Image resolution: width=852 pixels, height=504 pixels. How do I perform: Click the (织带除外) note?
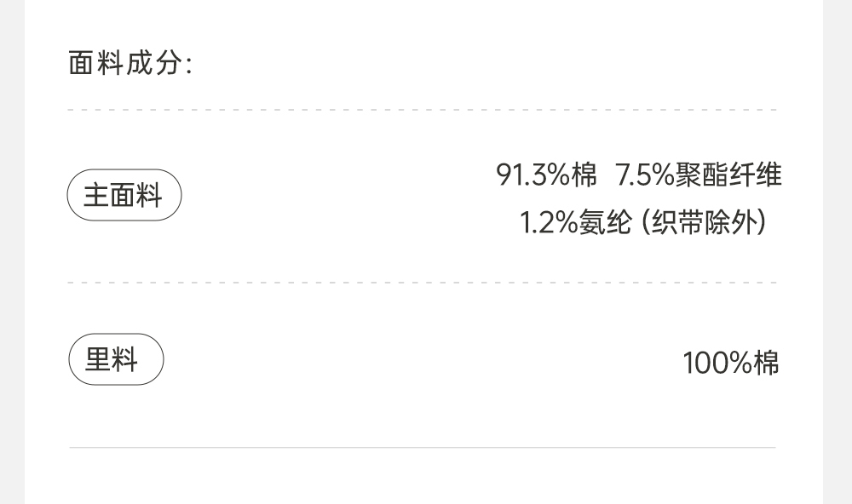tap(704, 223)
